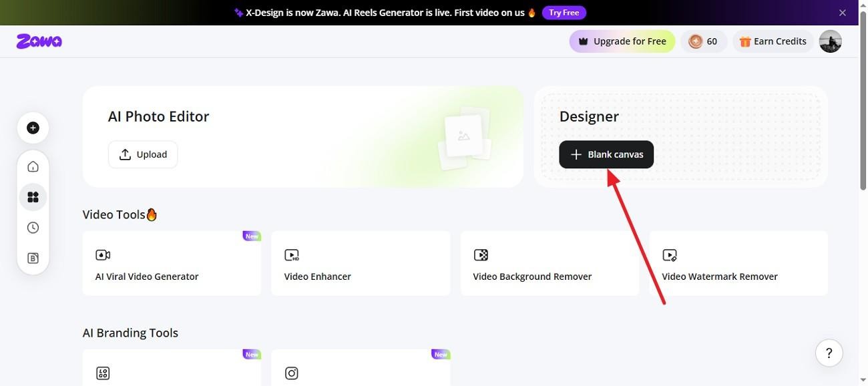Click the plus create icon in sidebar
868x386 pixels.
coord(33,128)
